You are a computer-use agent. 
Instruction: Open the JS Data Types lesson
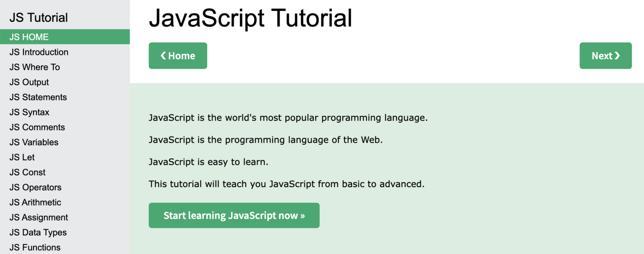pos(38,233)
